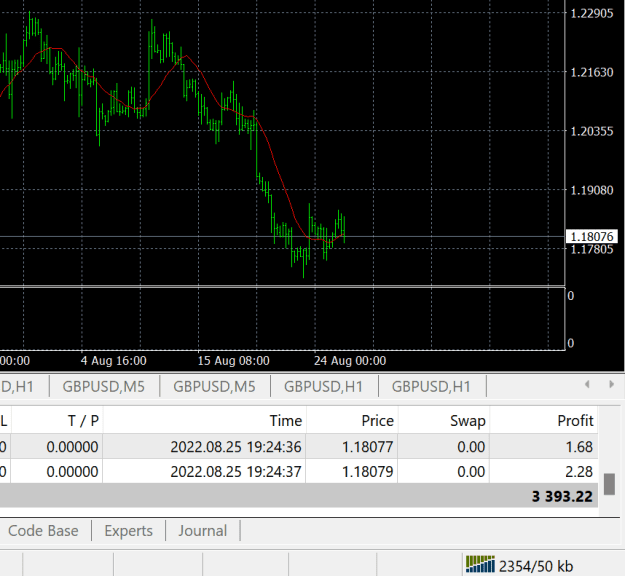This screenshot has height=576, width=625.
Task: Click the profit value 2.28
Action: pos(579,472)
